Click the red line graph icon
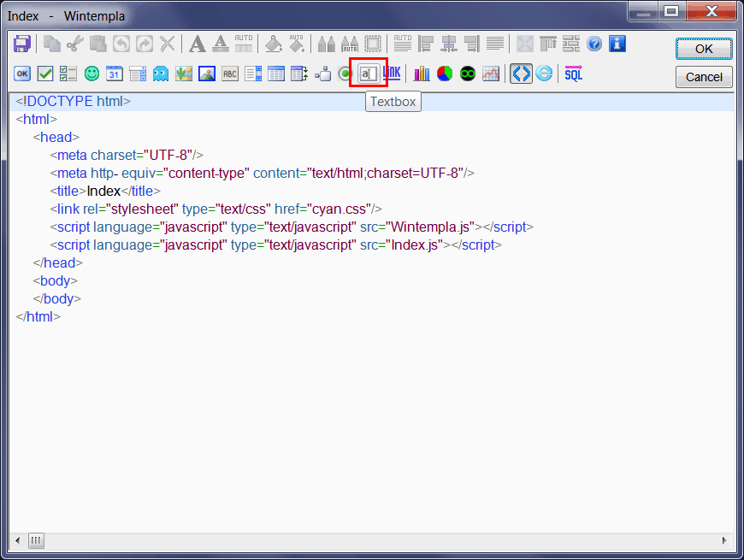 click(x=491, y=74)
